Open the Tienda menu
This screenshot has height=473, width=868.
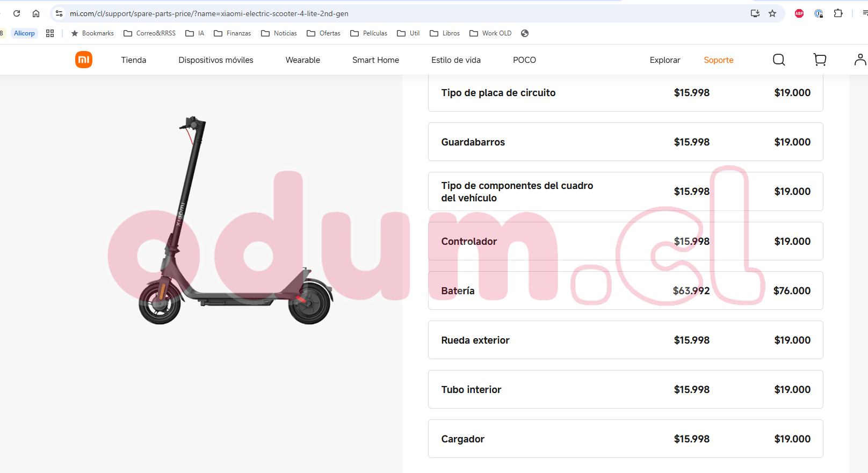click(133, 60)
